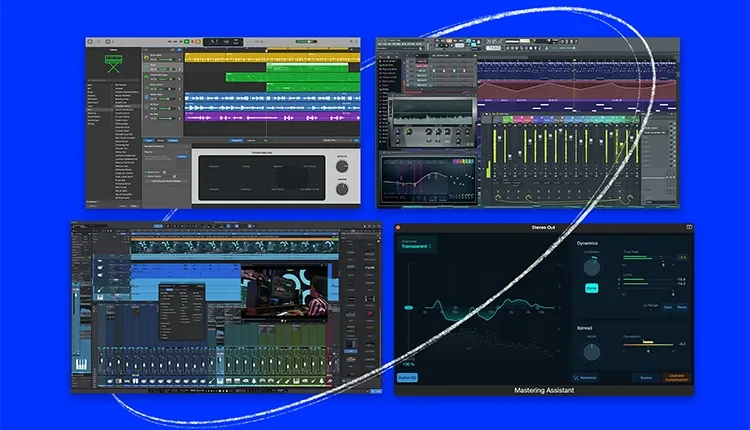Select the yellow drummer region on GarageBand timeline
This screenshot has height=430, width=750.
[272, 57]
